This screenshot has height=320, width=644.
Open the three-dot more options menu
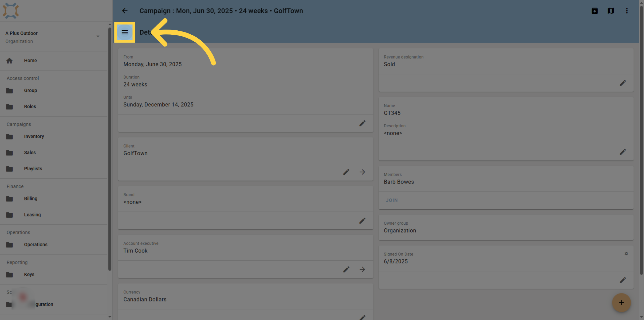(x=627, y=11)
